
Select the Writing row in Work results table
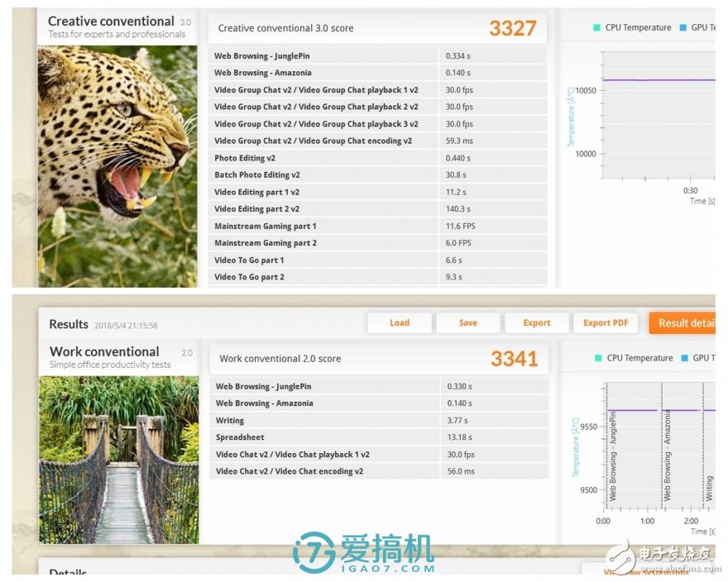378,420
